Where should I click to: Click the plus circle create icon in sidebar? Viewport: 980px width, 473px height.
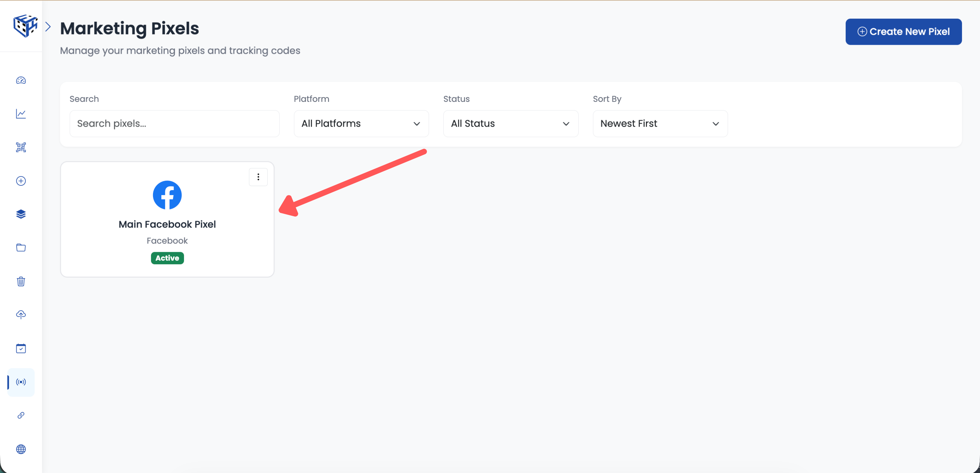(x=21, y=181)
